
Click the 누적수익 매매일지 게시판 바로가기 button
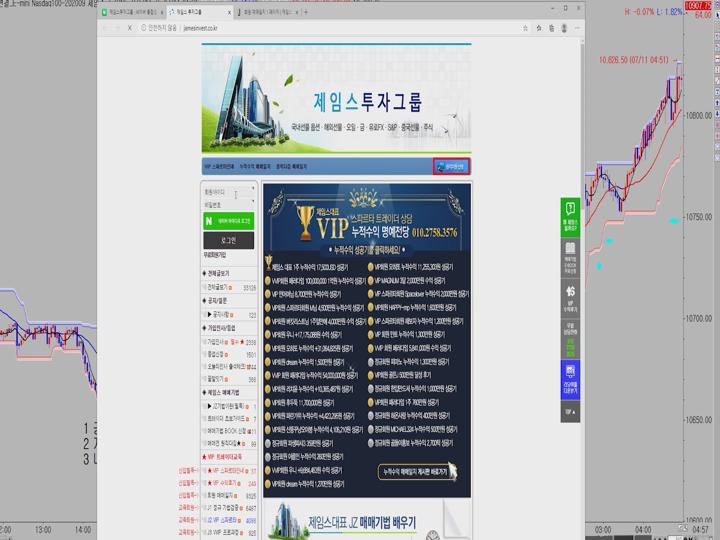[x=417, y=472]
